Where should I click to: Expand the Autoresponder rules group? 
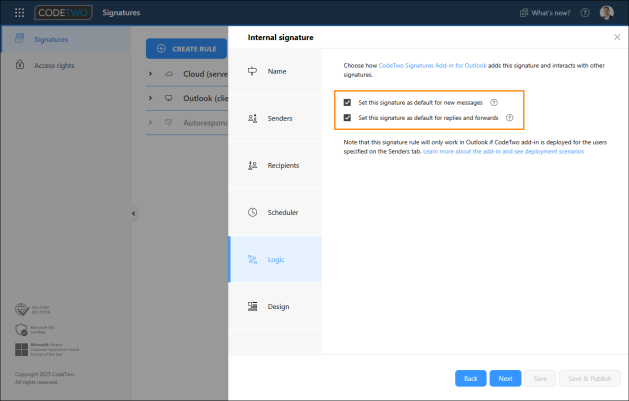150,122
